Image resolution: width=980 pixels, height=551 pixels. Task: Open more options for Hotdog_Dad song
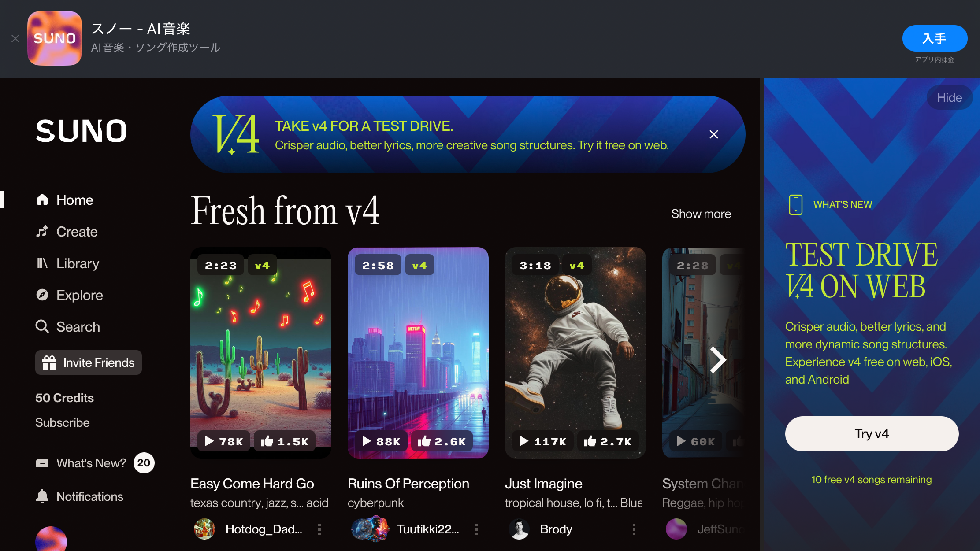click(x=319, y=529)
